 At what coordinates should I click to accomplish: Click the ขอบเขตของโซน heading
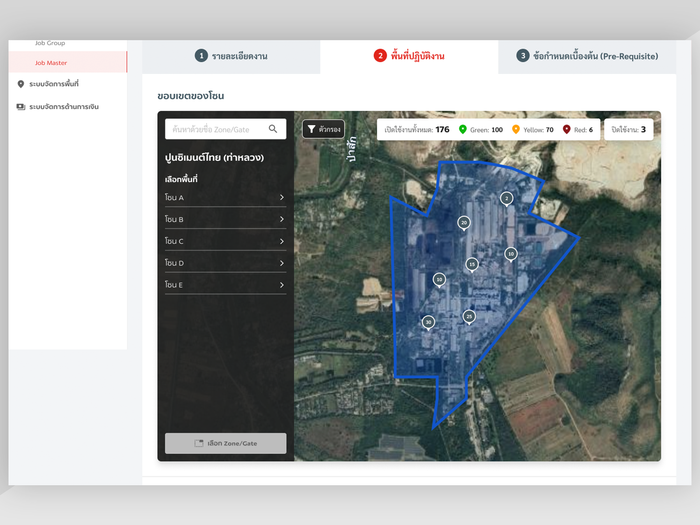click(x=191, y=96)
